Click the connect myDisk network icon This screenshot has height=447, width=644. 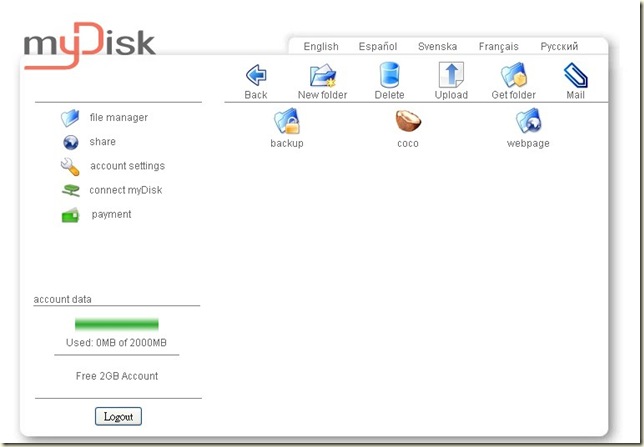(71, 191)
